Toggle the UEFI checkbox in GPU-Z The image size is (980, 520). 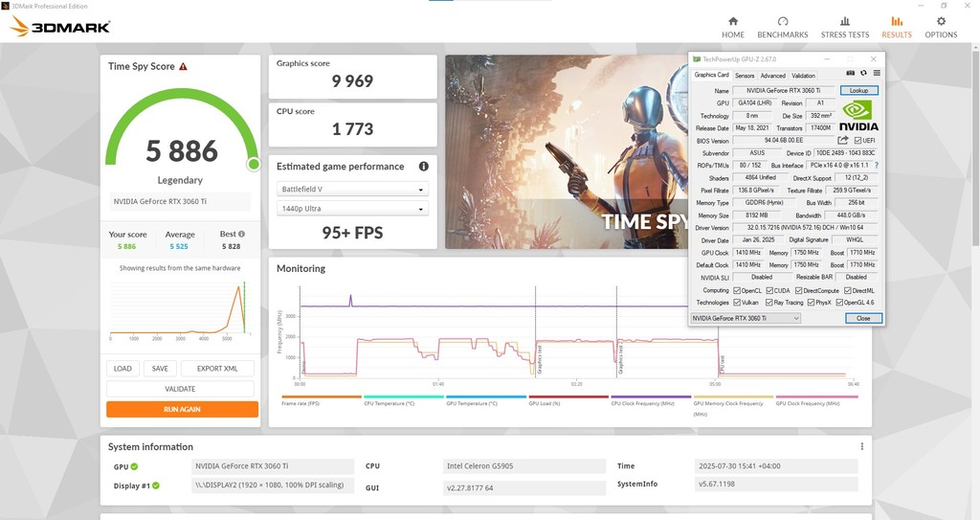coord(857,140)
